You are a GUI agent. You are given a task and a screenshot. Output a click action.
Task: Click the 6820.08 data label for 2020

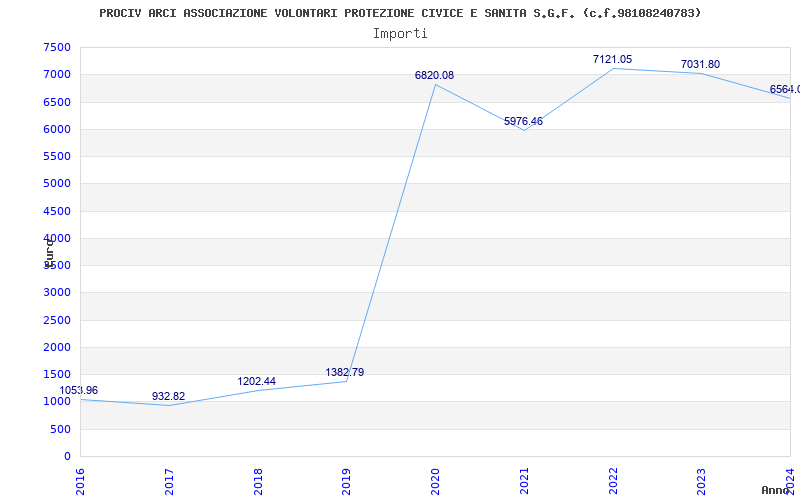[x=434, y=76]
